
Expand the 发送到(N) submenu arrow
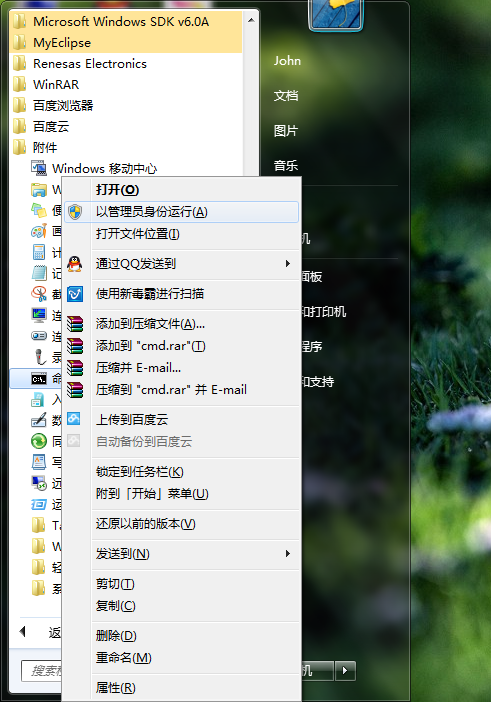pos(288,554)
